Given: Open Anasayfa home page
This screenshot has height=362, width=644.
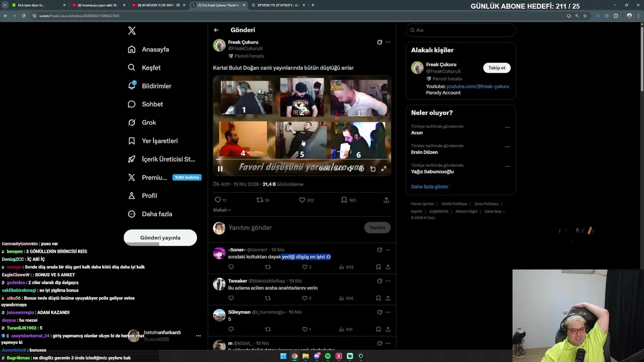Looking at the screenshot, I should click(148, 49).
